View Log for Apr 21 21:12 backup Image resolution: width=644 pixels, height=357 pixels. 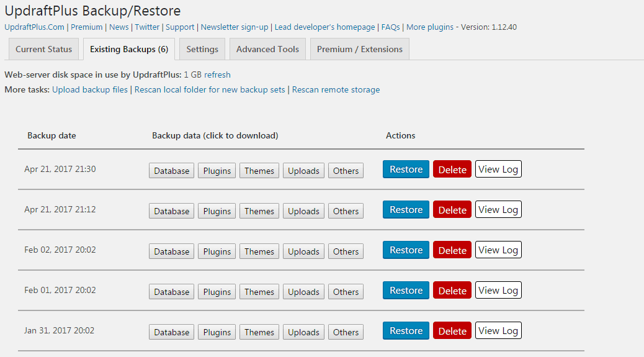498,209
